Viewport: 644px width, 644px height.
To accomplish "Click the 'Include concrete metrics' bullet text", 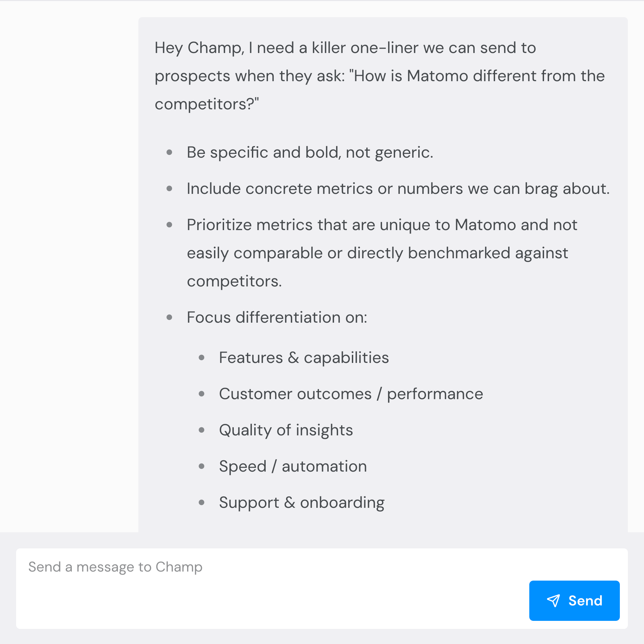I will pos(398,189).
